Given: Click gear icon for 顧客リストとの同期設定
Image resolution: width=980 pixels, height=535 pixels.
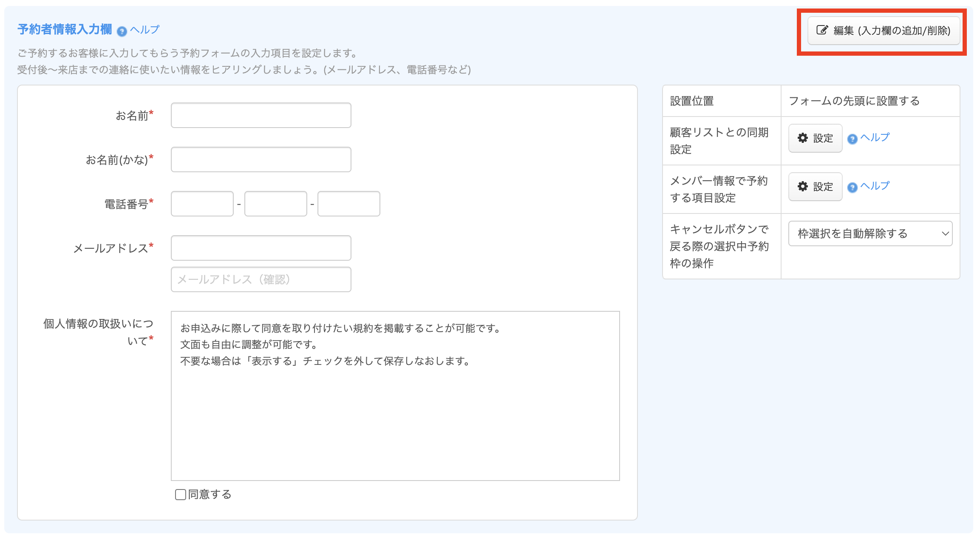Looking at the screenshot, I should click(x=802, y=138).
